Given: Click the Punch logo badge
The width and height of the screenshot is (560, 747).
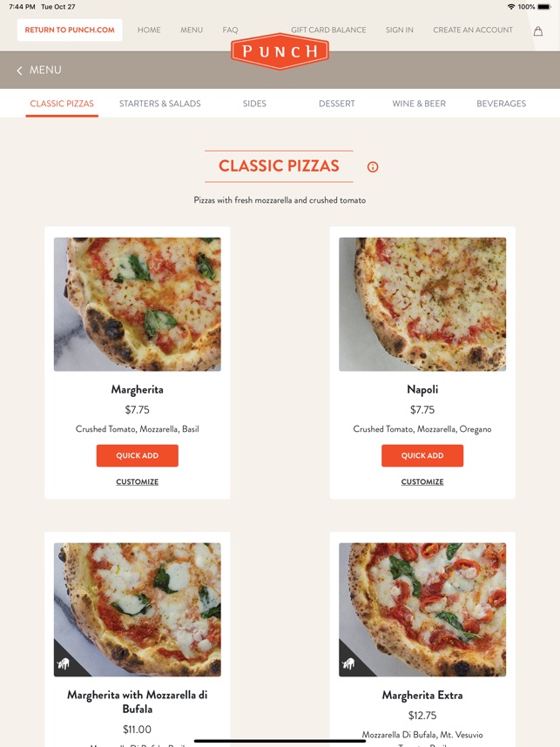Looking at the screenshot, I should [x=280, y=51].
